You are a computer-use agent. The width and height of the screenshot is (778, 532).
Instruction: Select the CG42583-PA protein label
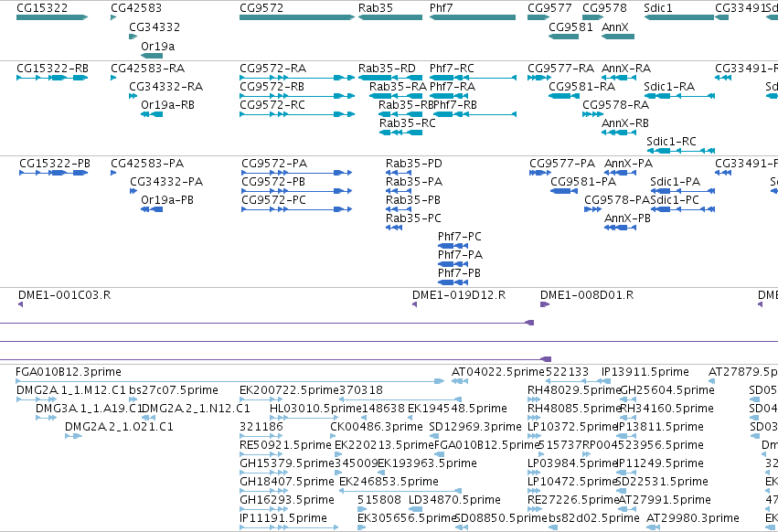[x=147, y=164]
